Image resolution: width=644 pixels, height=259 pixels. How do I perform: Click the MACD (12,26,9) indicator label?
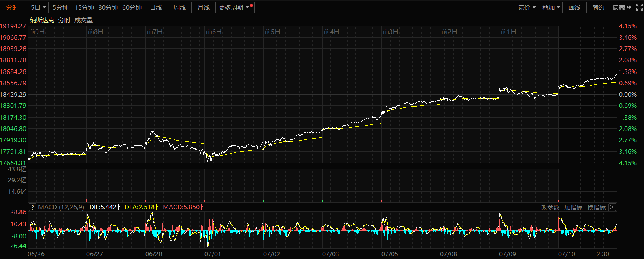(61, 207)
